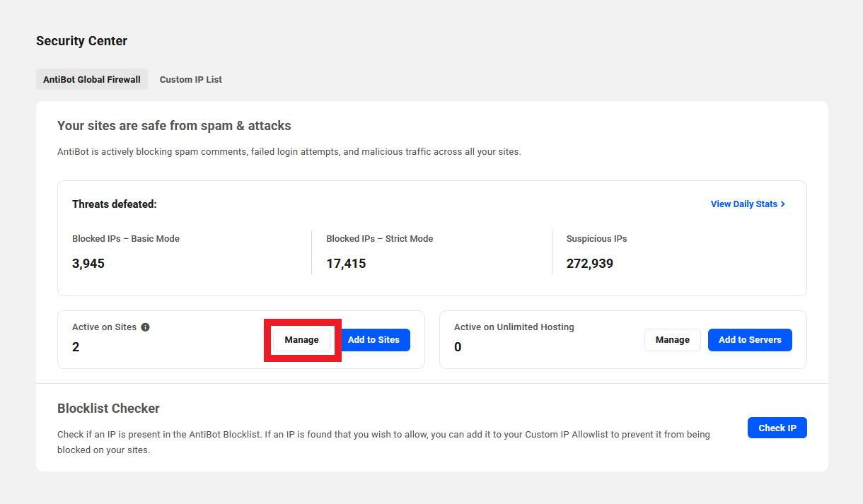
Task: Click the Add to Sites button
Action: click(x=373, y=340)
